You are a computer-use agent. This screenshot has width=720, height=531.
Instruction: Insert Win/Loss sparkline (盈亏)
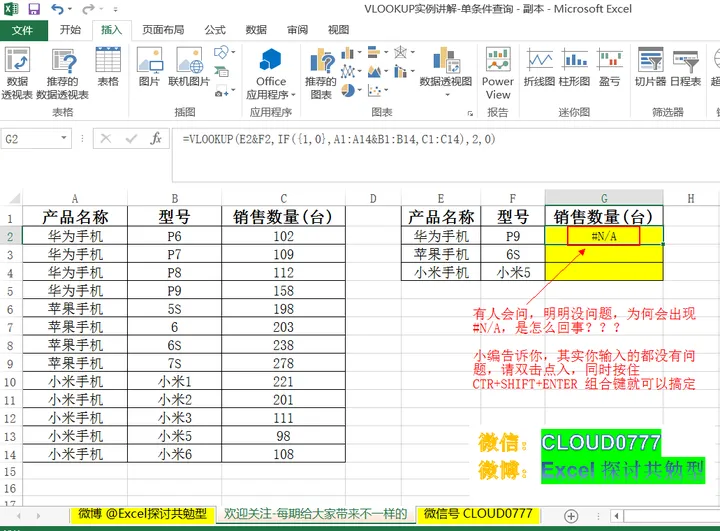click(x=610, y=67)
